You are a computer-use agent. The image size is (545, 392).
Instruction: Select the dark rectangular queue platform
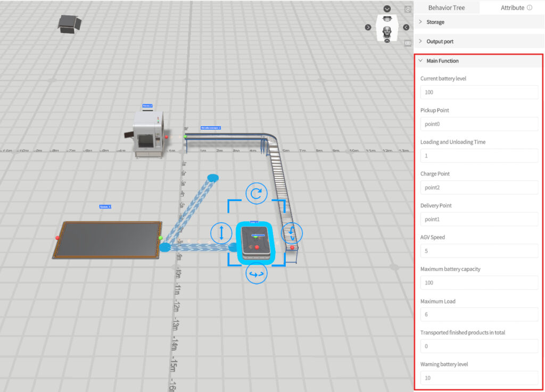click(x=108, y=240)
